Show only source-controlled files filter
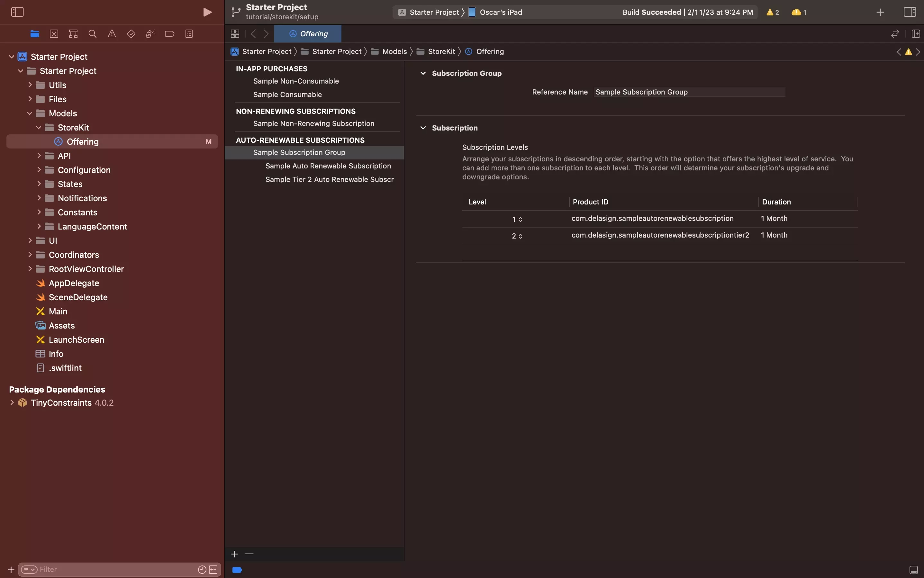 [x=213, y=570]
